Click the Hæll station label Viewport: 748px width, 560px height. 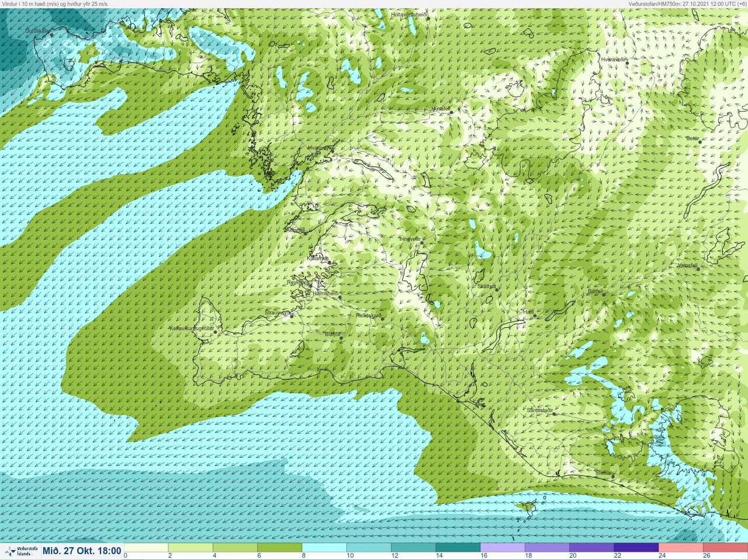(x=529, y=312)
